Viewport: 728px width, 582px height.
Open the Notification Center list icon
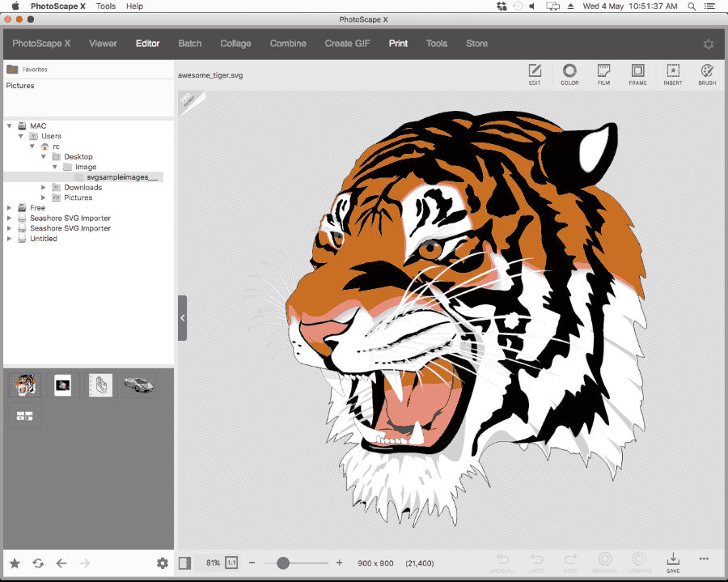point(709,6)
